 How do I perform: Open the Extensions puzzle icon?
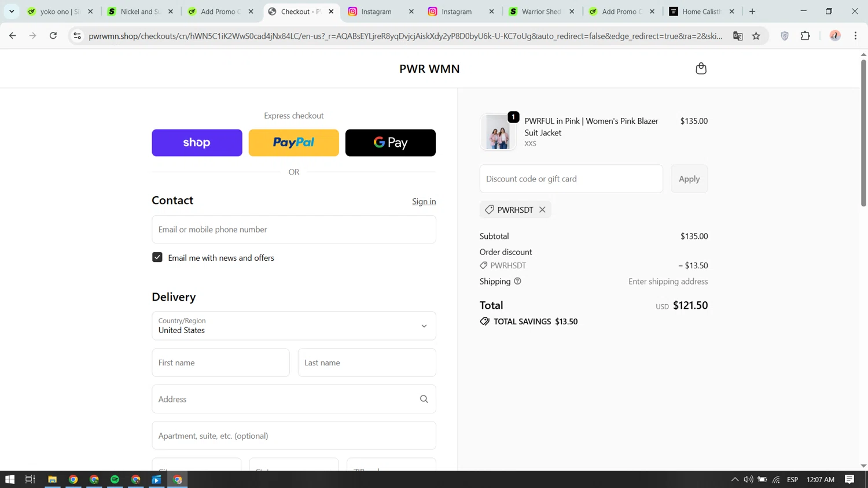(805, 36)
